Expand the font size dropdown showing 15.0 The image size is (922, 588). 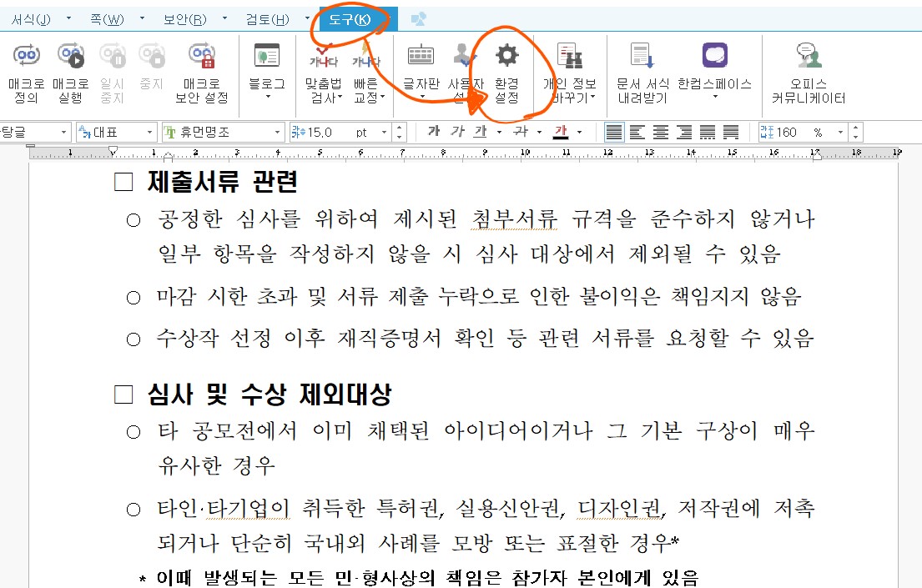coord(385,131)
